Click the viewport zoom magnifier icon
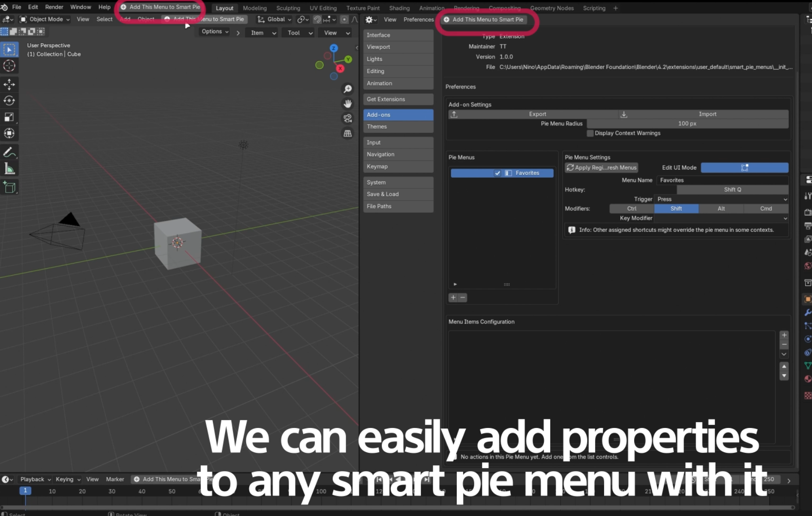Screen dimensions: 812x516 click(x=348, y=89)
